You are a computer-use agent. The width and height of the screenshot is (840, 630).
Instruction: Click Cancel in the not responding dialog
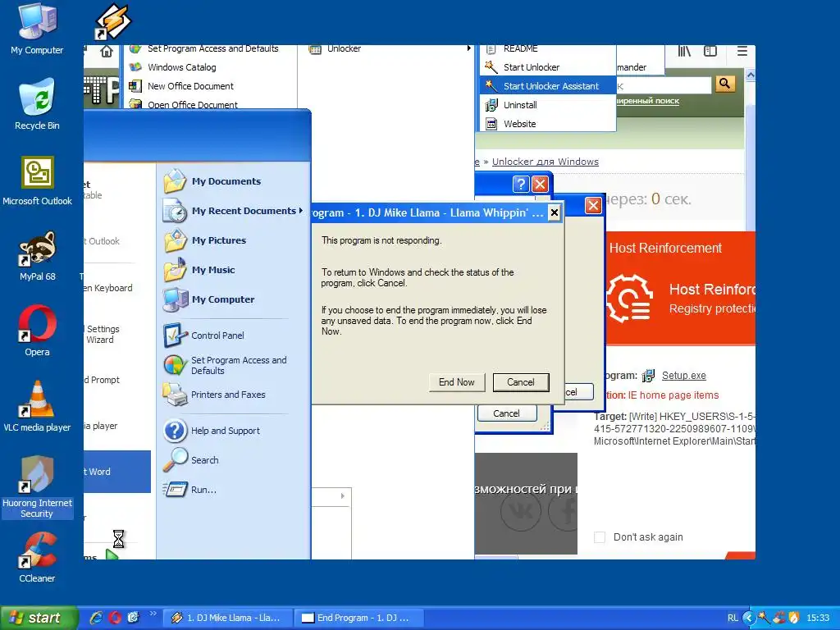pos(521,382)
